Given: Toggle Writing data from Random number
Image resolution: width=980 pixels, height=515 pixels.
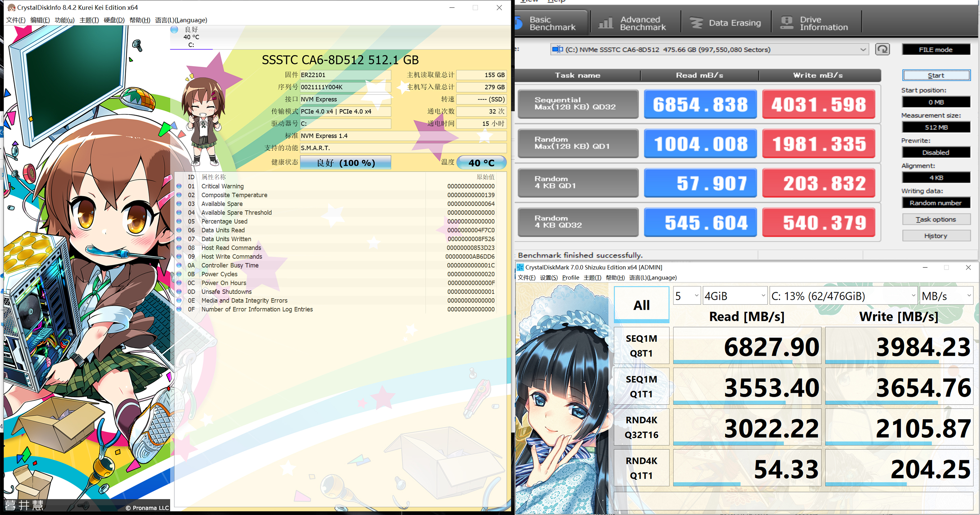Looking at the screenshot, I should (936, 203).
